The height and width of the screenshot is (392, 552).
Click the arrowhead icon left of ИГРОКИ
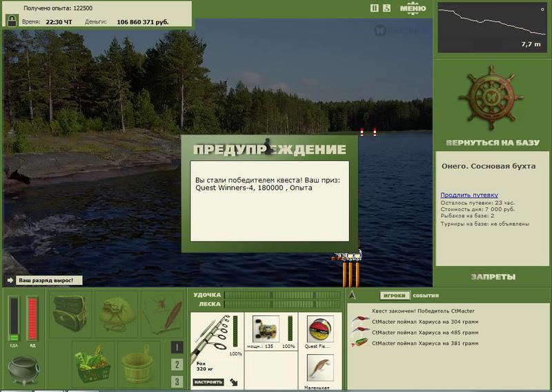[352, 295]
